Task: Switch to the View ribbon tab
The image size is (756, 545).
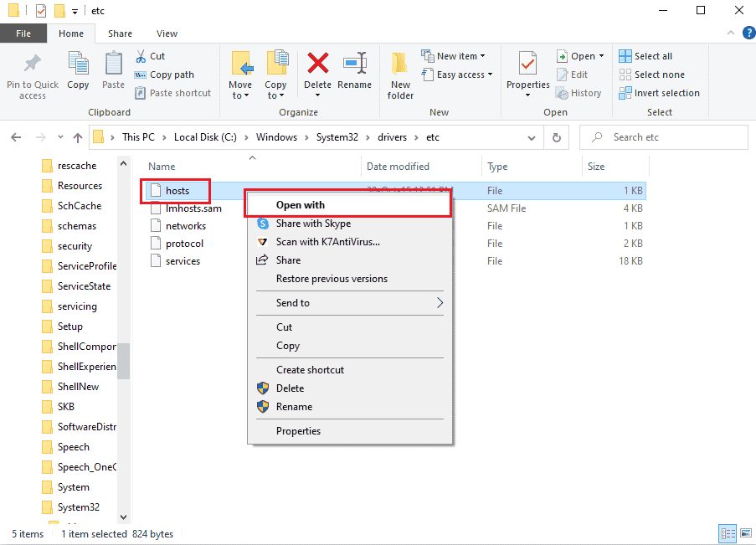Action: tap(167, 33)
